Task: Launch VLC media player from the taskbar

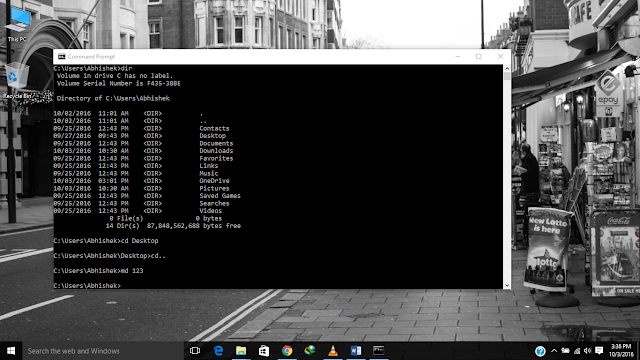Action: point(333,351)
